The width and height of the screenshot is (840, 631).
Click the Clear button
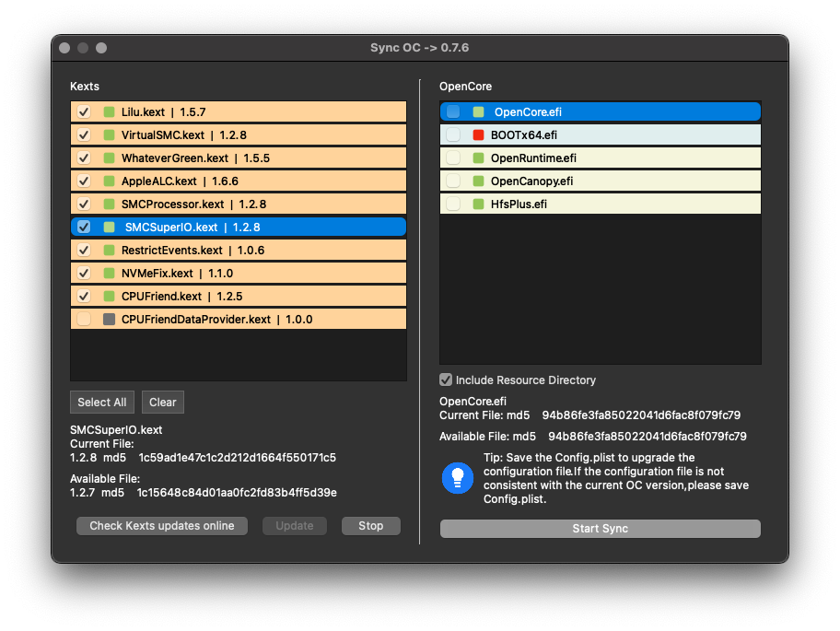(162, 403)
